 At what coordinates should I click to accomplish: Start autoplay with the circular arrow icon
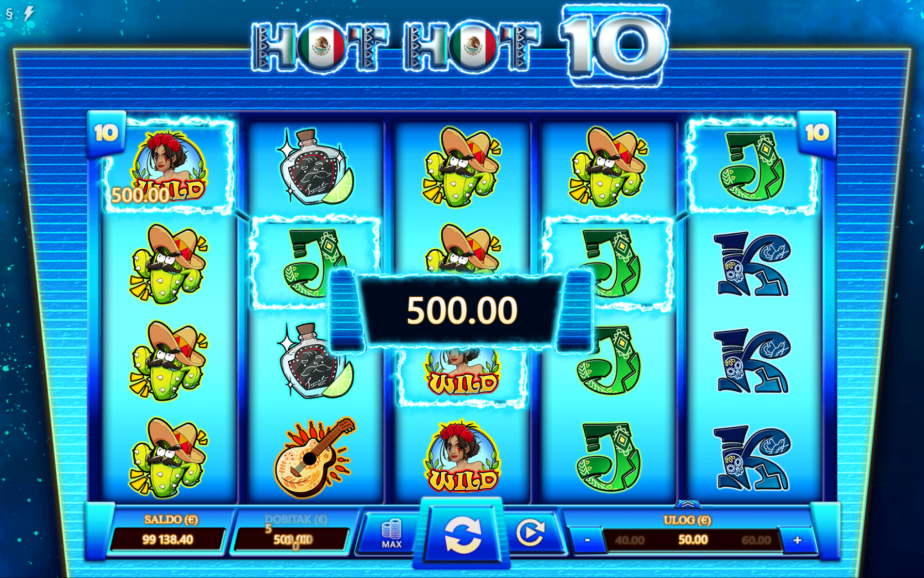click(x=531, y=533)
